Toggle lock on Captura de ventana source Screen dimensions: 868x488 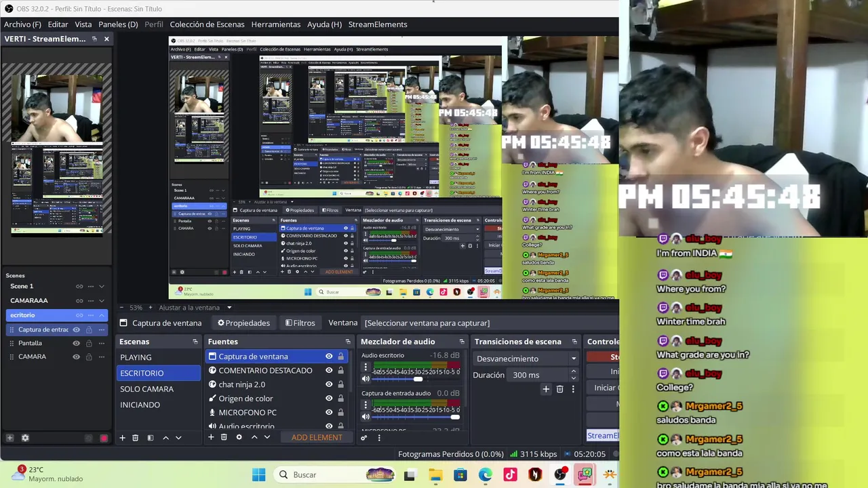pyautogui.click(x=340, y=357)
